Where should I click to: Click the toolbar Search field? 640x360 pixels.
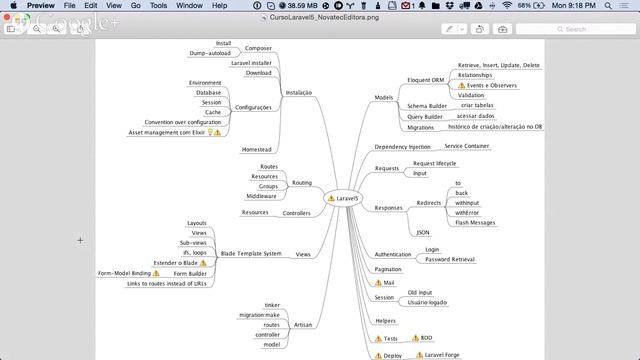point(576,29)
